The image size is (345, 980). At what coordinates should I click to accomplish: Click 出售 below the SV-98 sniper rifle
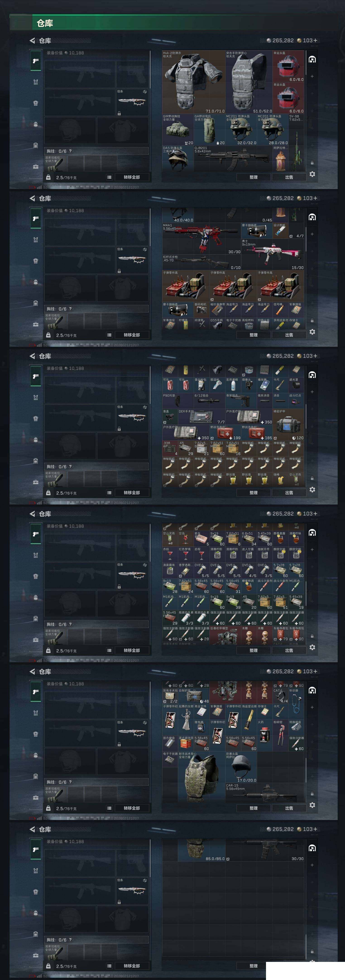pyautogui.click(x=289, y=177)
